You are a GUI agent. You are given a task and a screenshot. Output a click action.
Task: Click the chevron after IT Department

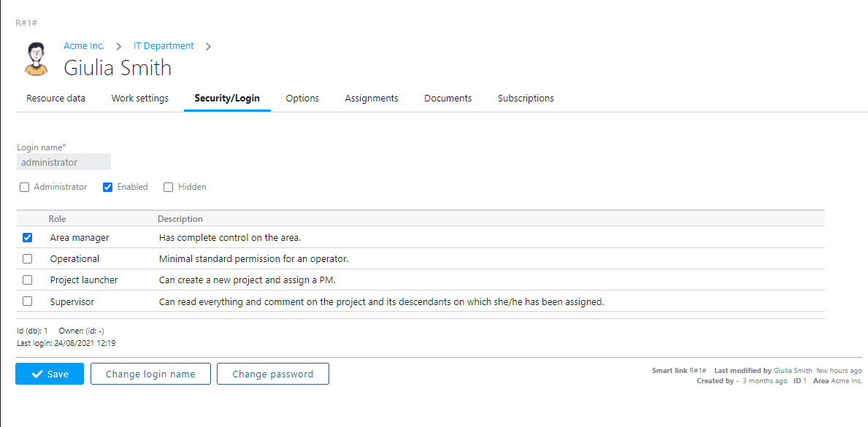click(208, 47)
